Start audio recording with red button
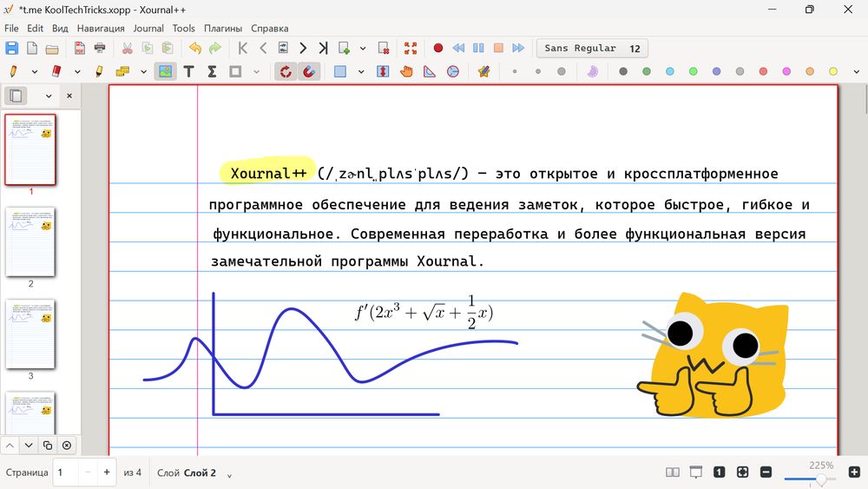Viewport: 868px width, 489px height. pos(437,48)
